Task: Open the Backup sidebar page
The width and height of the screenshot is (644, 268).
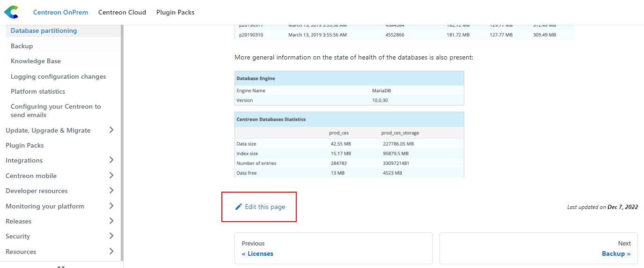Action: tap(22, 46)
